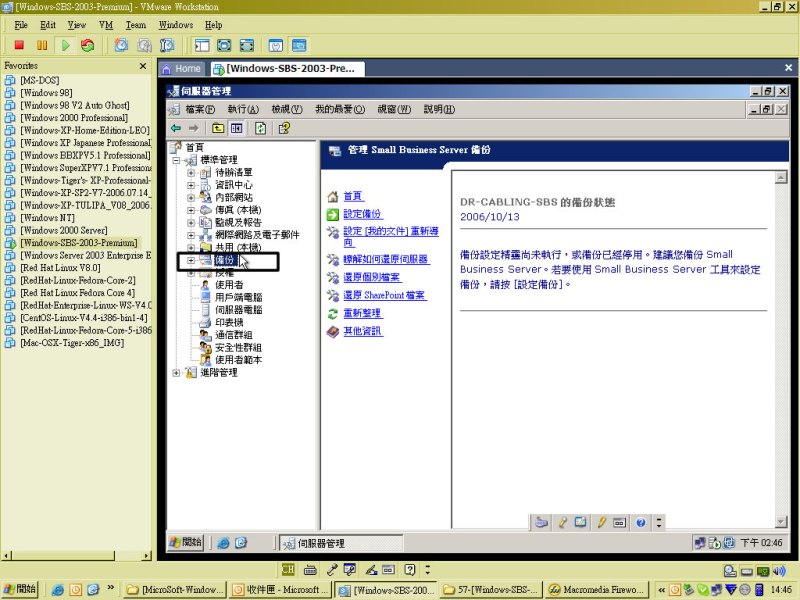Click right scroll arrow of Favorites horizontal scrollbar
This screenshot has width=800, height=600.
[x=147, y=555]
